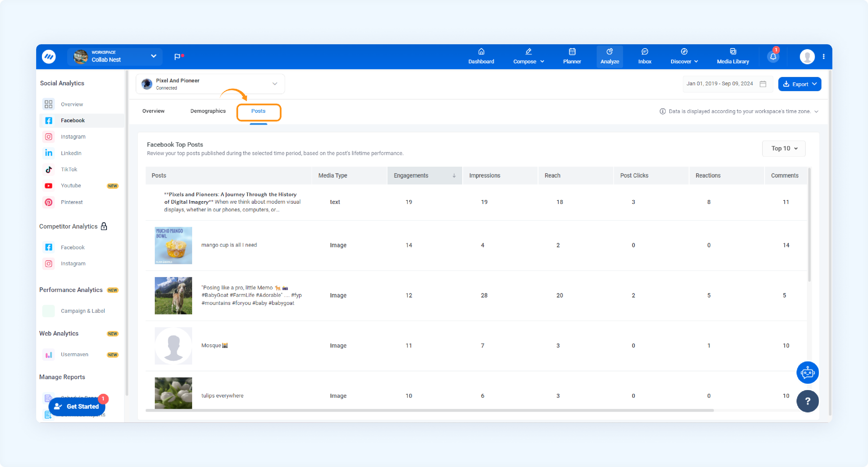Expand the time zone info chevron

click(x=816, y=111)
